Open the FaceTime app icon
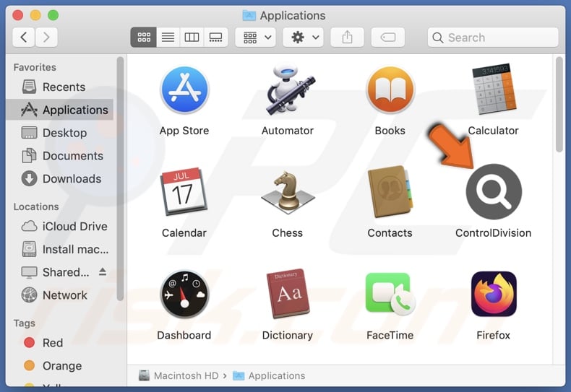Screen dimensions: 571x392 click(390, 295)
